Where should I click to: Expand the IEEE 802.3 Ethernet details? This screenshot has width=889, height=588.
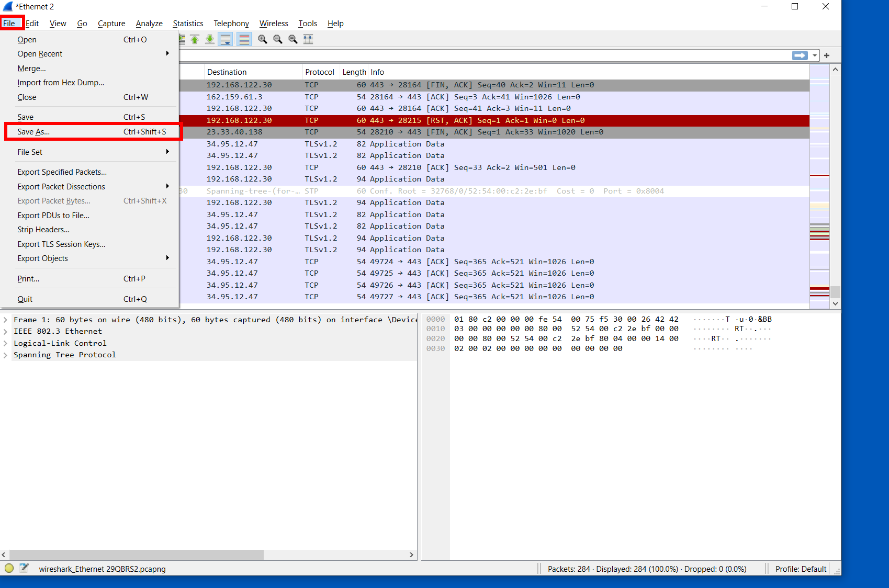tap(5, 332)
